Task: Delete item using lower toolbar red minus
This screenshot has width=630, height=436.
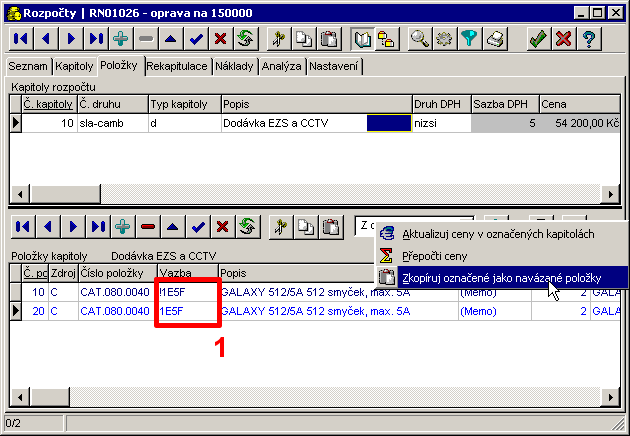Action: coord(148,226)
